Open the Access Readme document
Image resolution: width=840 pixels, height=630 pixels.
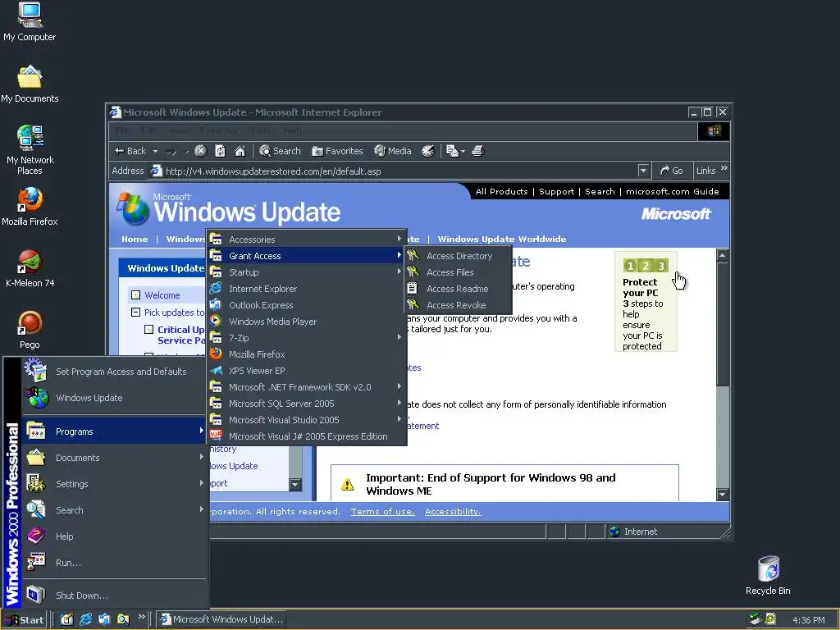coord(458,289)
